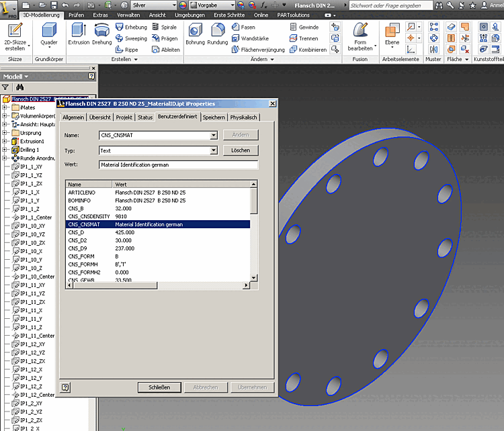Open the Typ dropdown list
Image resolution: width=504 pixels, height=431 pixels.
214,150
